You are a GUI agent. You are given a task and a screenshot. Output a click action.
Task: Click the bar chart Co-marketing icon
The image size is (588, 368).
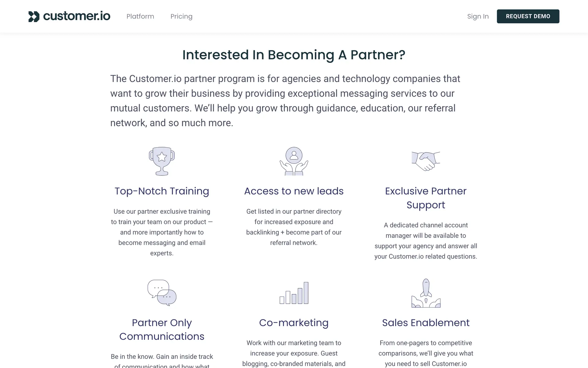(x=294, y=293)
